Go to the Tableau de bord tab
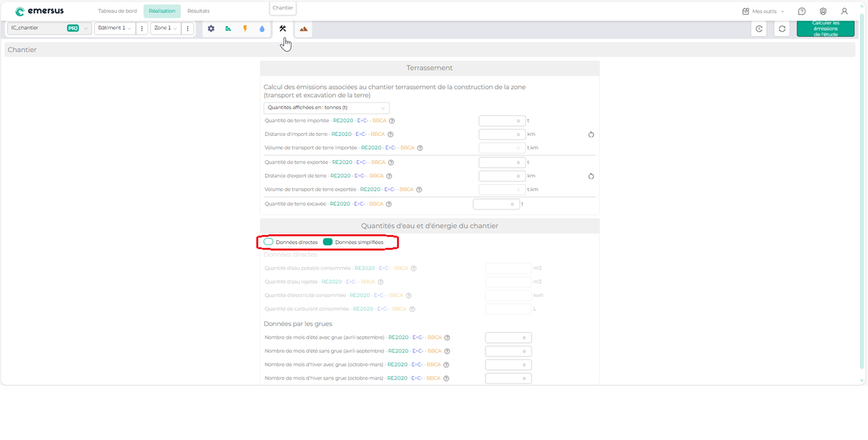Image resolution: width=868 pixels, height=440 pixels. tap(118, 11)
